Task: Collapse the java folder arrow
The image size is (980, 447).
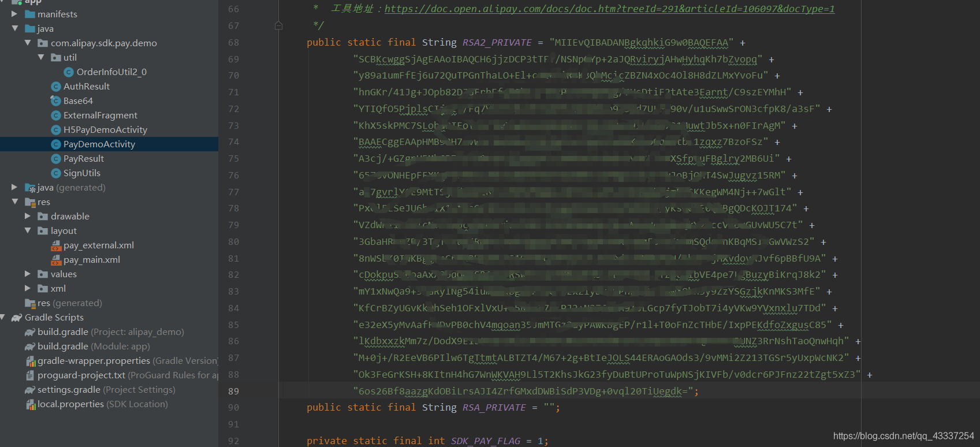Action: (14, 28)
